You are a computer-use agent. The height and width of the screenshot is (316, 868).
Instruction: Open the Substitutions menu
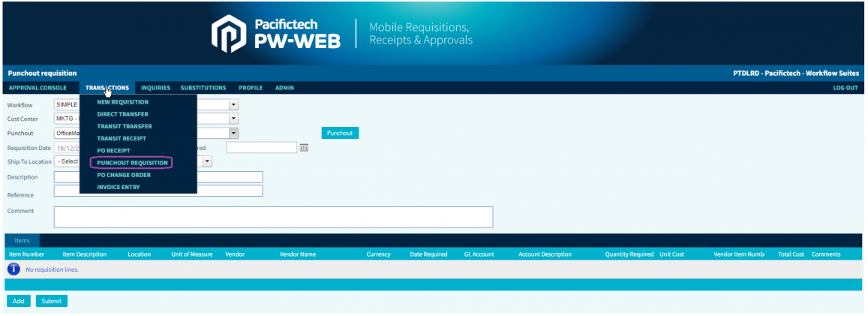point(203,88)
